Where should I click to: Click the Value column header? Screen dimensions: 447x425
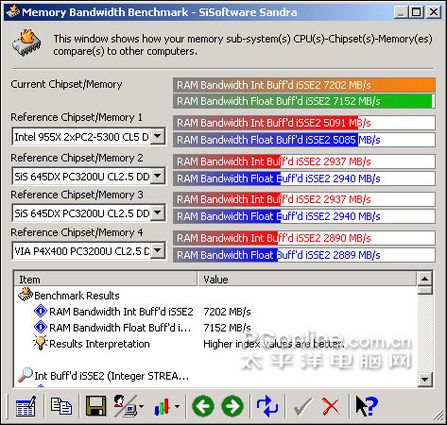(x=307, y=279)
